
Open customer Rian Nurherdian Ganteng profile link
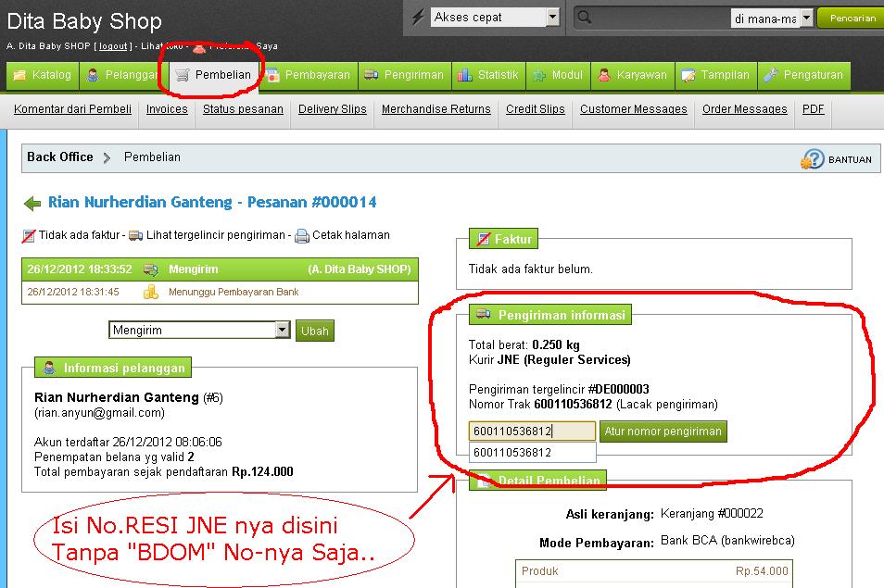tap(117, 397)
